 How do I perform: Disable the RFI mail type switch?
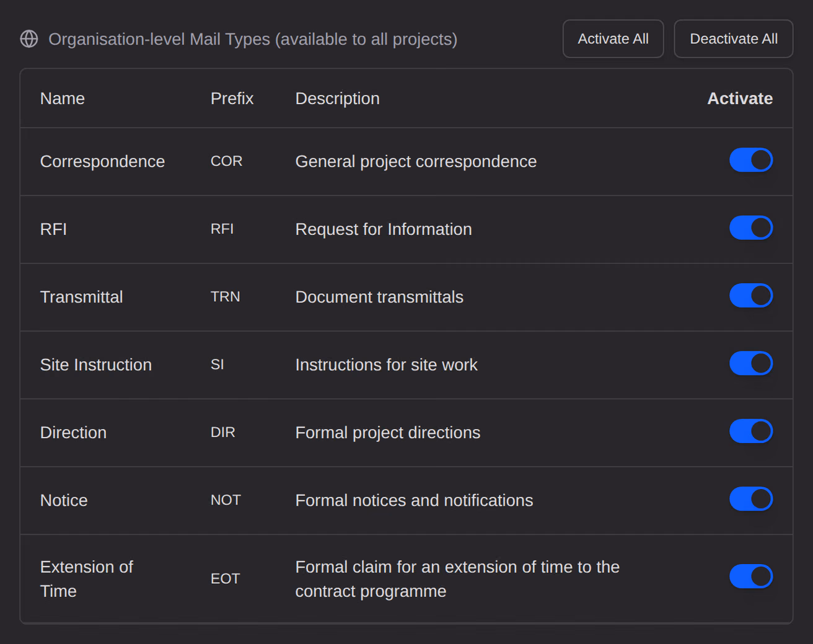click(751, 228)
